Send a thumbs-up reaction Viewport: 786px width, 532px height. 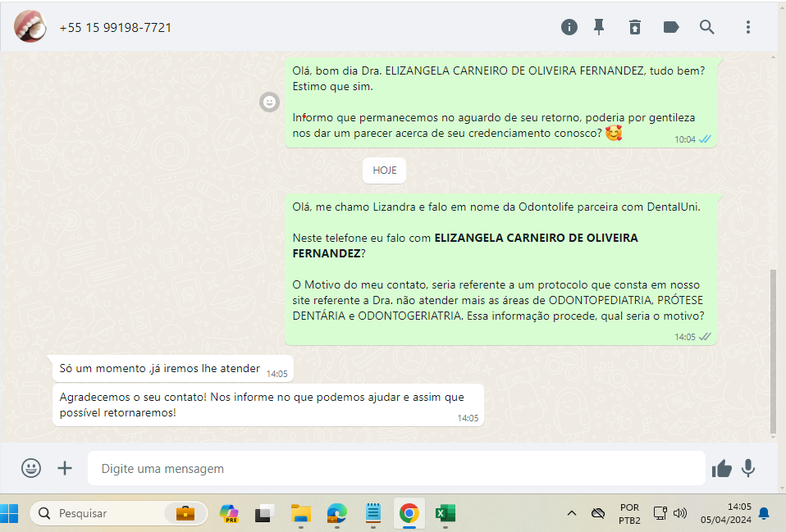721,469
